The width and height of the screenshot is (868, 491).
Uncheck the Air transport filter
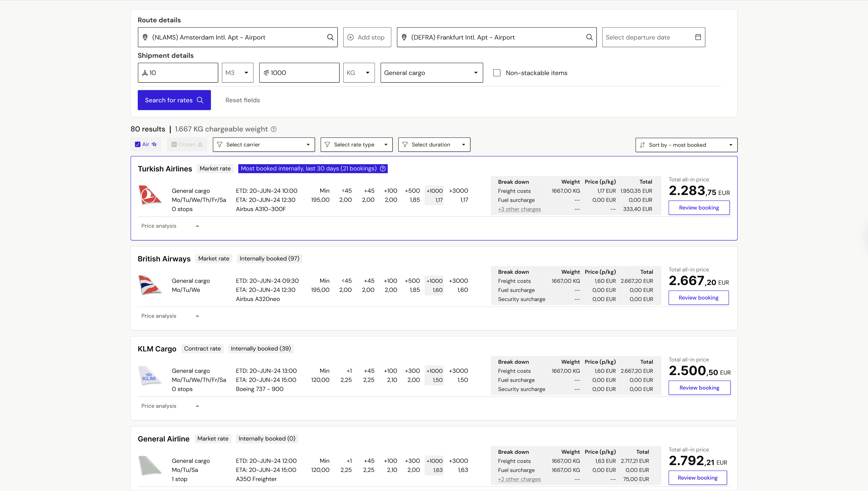click(138, 144)
